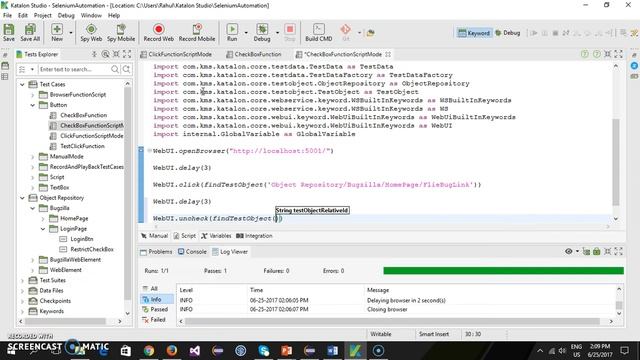Select the Keywords node
This screenshot has width=640, height=360.
click(51, 311)
